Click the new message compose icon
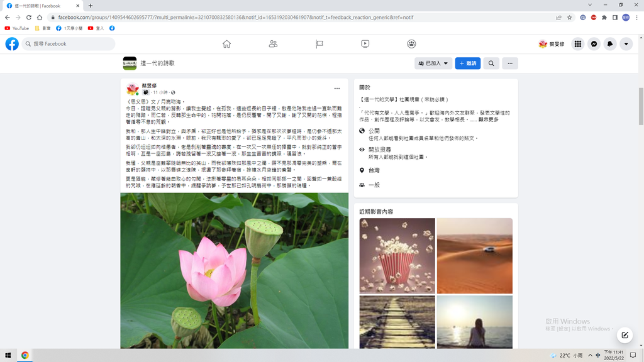The width and height of the screenshot is (644, 362). [624, 334]
